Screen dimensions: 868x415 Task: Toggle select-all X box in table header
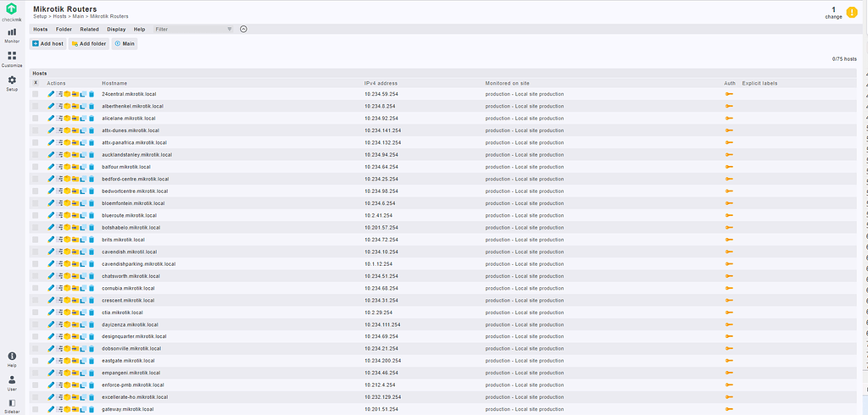(36, 83)
